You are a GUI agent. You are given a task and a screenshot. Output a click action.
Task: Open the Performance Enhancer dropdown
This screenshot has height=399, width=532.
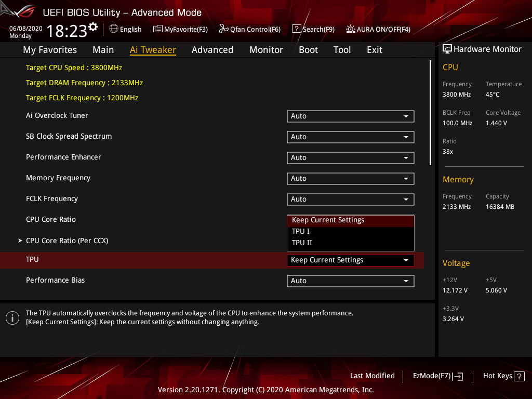pos(351,158)
